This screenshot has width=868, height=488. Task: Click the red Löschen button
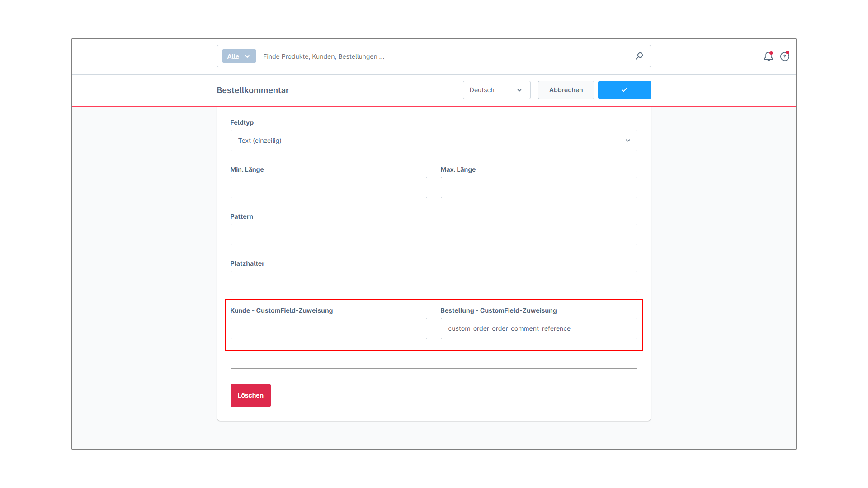[250, 395]
